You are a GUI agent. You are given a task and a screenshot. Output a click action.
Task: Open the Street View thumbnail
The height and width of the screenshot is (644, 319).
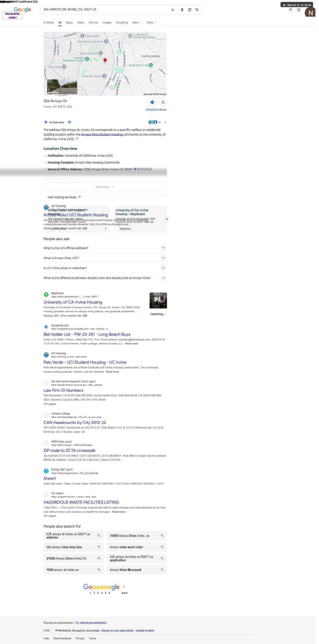[62, 87]
